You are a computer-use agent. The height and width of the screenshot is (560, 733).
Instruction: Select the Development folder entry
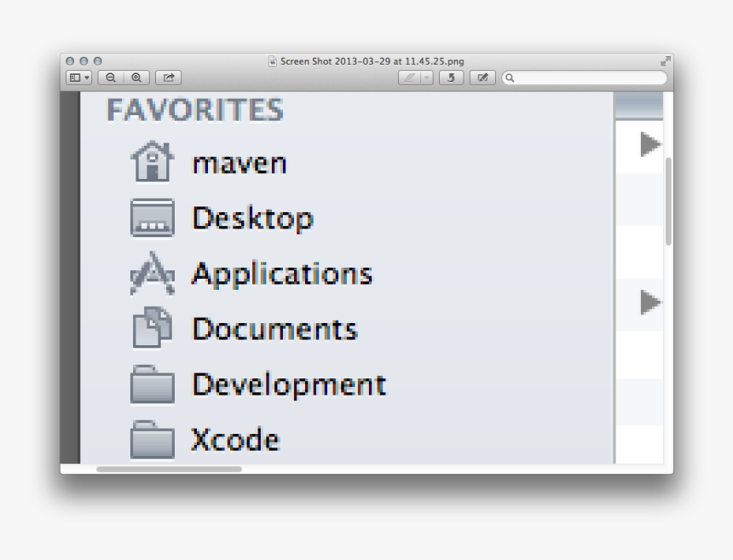[288, 384]
